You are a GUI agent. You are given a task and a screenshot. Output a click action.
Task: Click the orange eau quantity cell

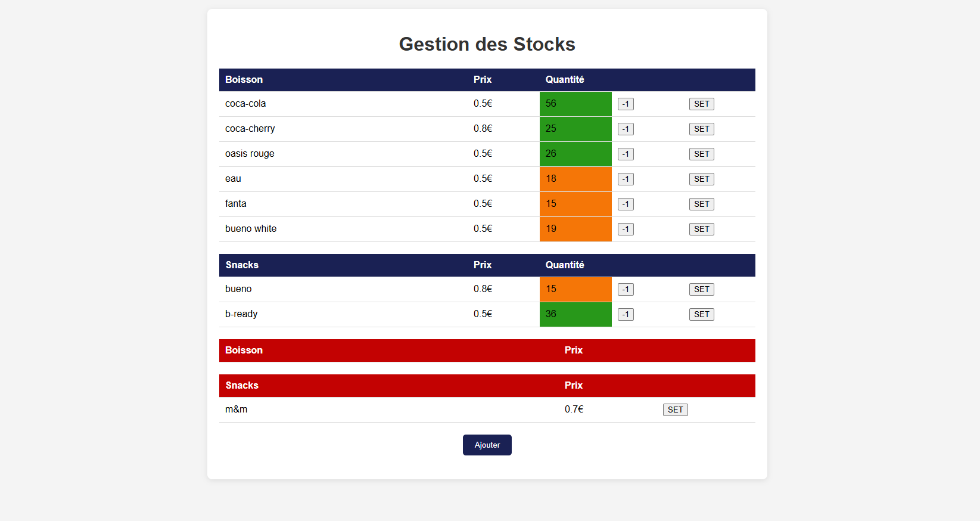pos(575,179)
